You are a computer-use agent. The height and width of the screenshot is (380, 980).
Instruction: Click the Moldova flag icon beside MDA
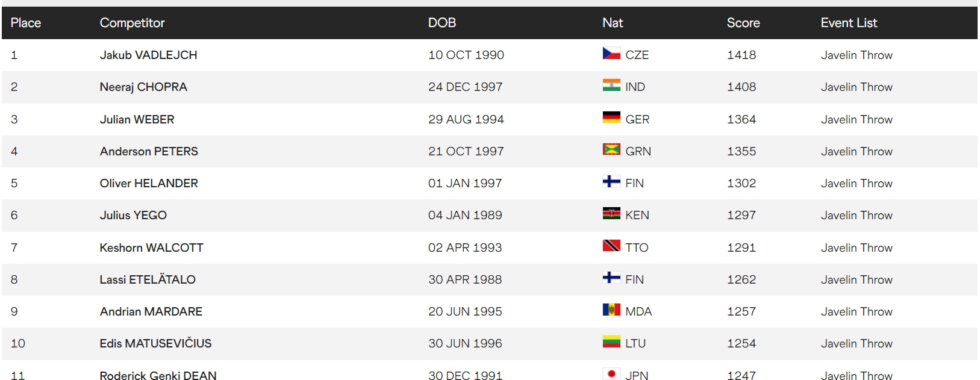click(611, 310)
